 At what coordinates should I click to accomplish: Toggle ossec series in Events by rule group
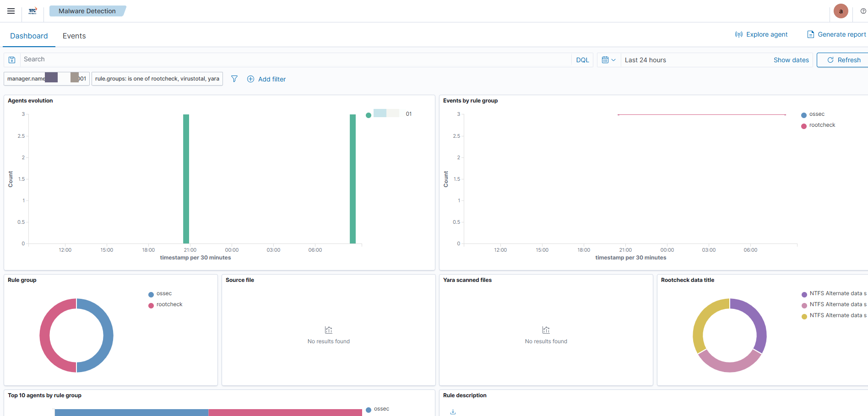[816, 114]
